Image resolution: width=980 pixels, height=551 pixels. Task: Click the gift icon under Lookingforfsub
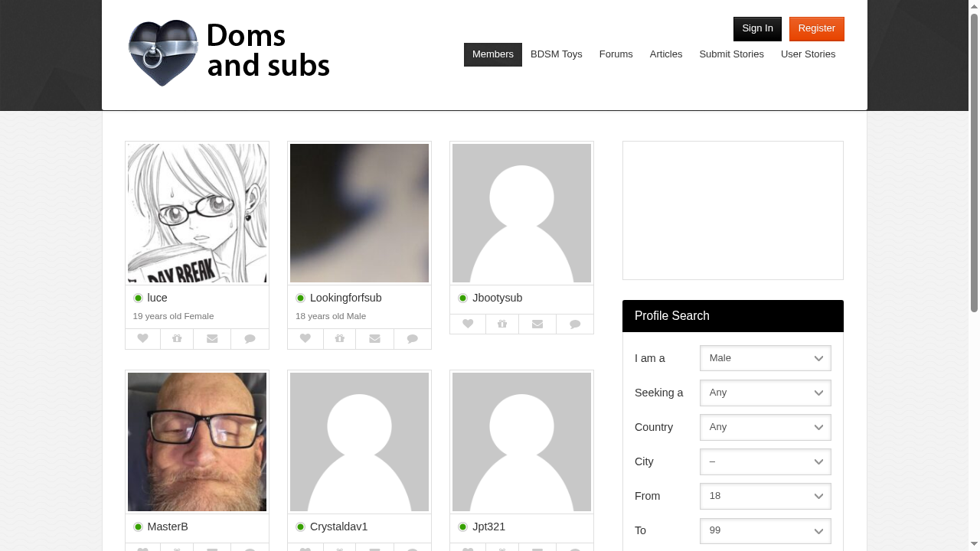339,338
